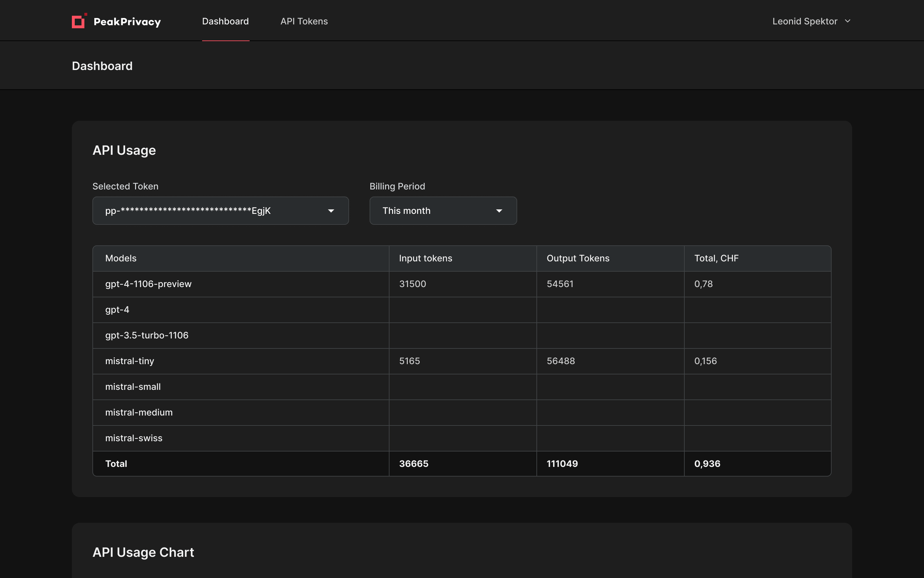The image size is (924, 578).
Task: Click the input tokens value 31500
Action: coord(412,284)
